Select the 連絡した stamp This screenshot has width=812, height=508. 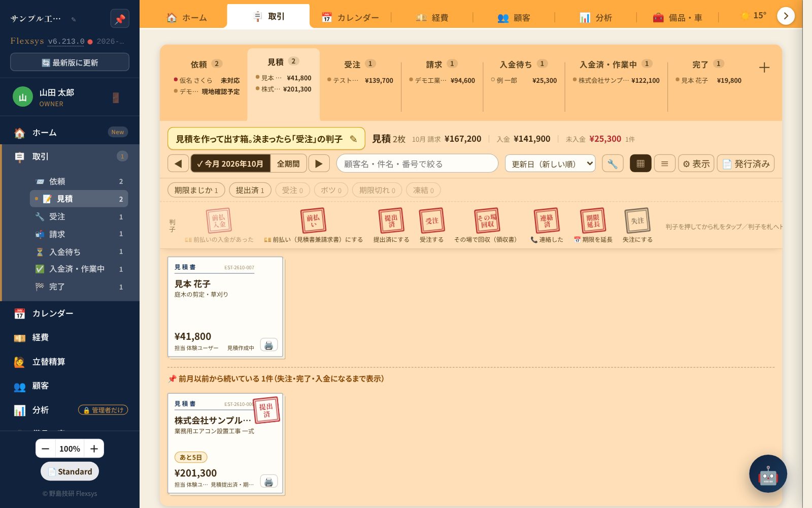click(x=547, y=225)
